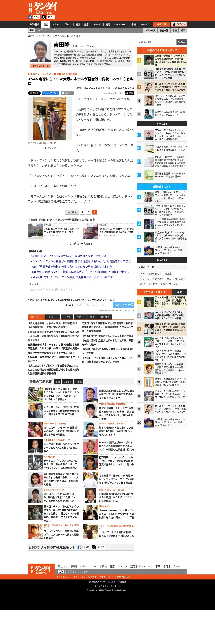Open the article photo of store interior
The height and width of the screenshot is (644, 215).
click(50, 119)
